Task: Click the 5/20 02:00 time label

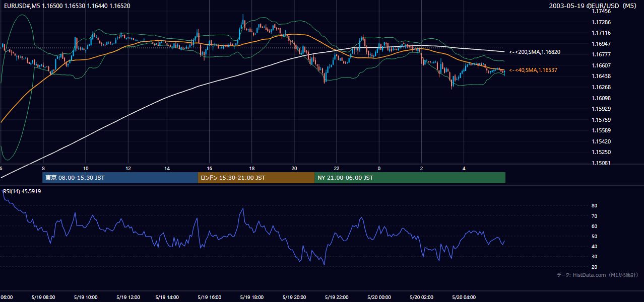Action: click(x=422, y=297)
